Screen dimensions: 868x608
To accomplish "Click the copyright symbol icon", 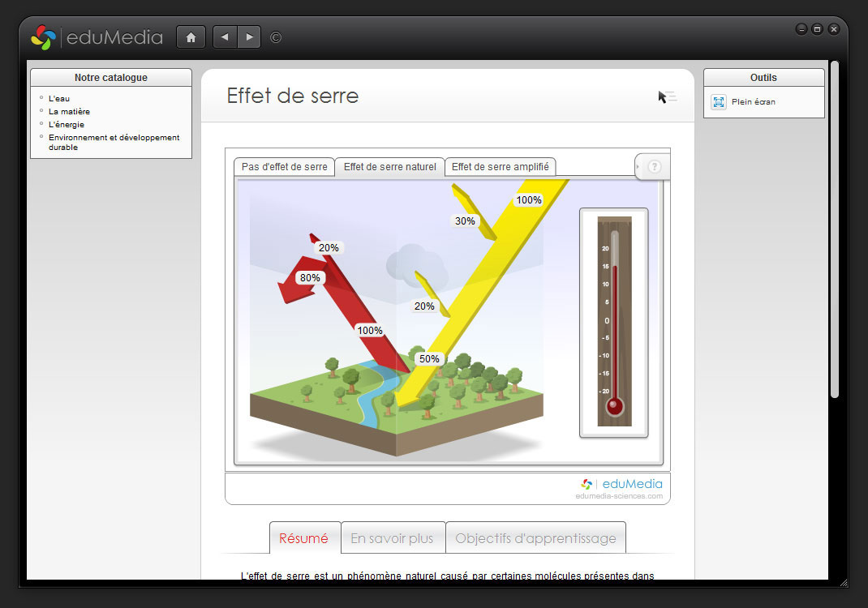I will [x=276, y=37].
